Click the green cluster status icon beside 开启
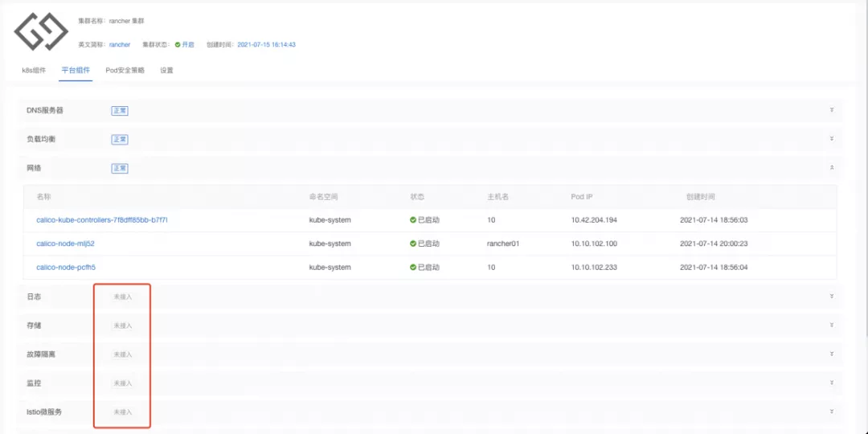The width and height of the screenshot is (868, 434). coord(178,44)
